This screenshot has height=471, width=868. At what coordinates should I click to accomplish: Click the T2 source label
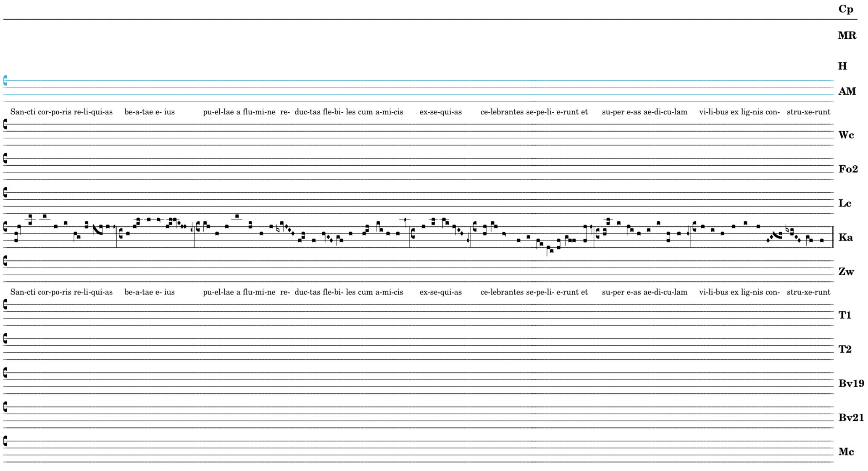(844, 349)
